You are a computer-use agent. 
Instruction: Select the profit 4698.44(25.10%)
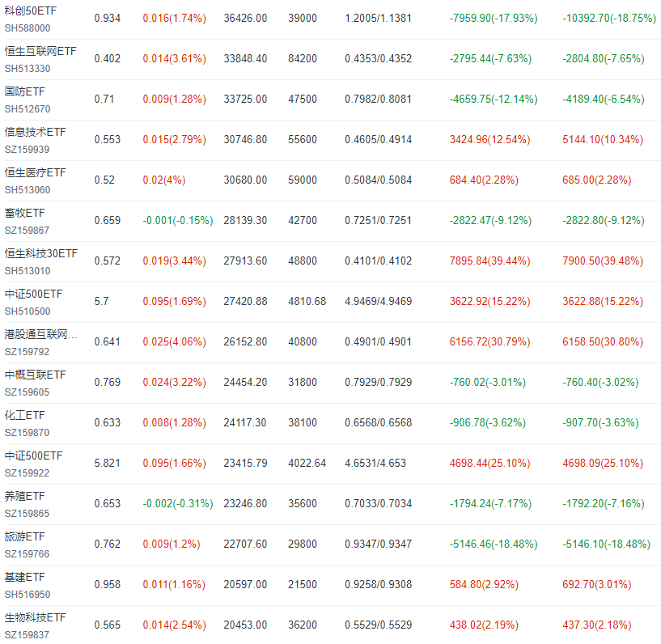click(x=489, y=464)
